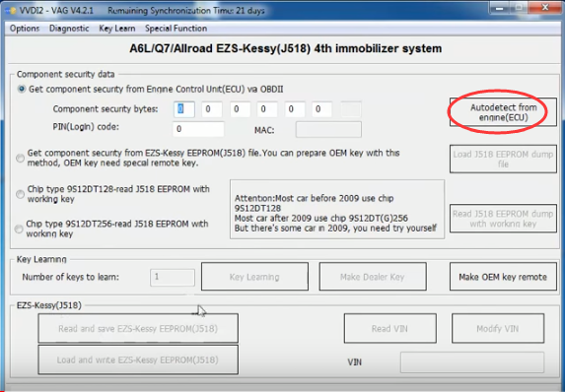Click Autodetect from engine(ECU) button
Image resolution: width=565 pixels, height=392 pixels.
click(x=503, y=112)
